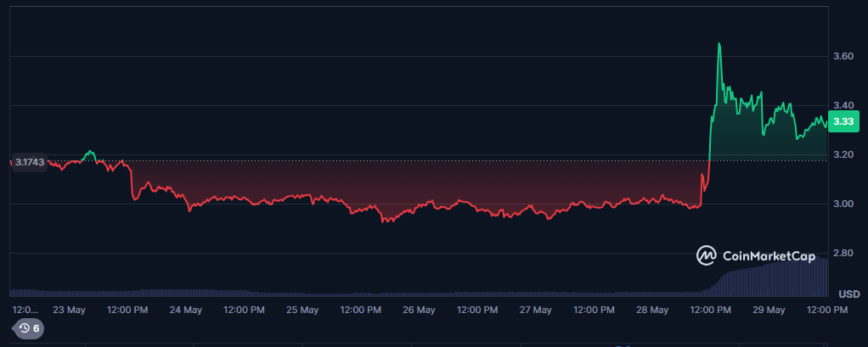Click the 3.00 price axis label
The image size is (868, 347).
(843, 204)
